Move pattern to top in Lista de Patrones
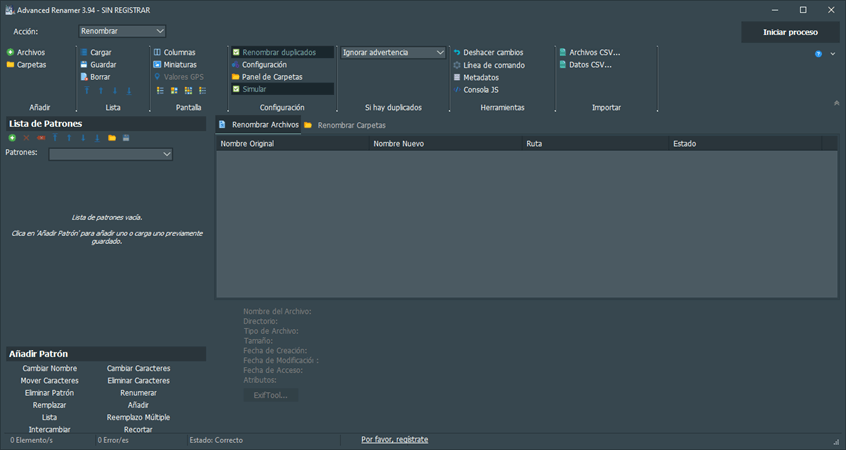 pos(55,138)
